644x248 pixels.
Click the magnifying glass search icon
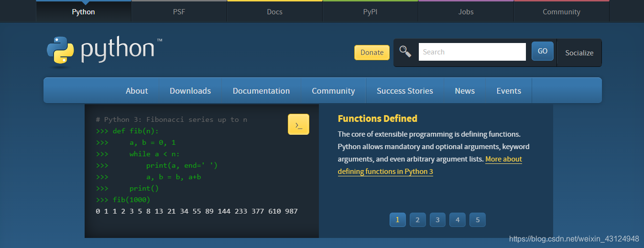[405, 52]
